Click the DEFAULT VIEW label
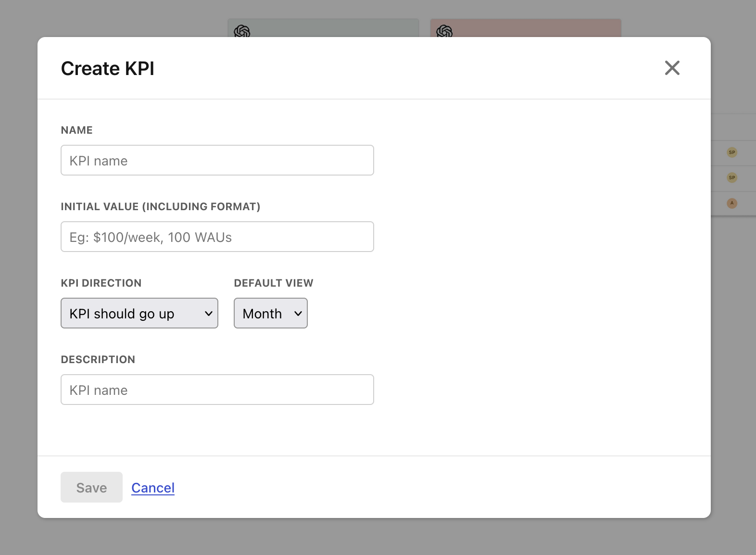The image size is (756, 555). 273,283
